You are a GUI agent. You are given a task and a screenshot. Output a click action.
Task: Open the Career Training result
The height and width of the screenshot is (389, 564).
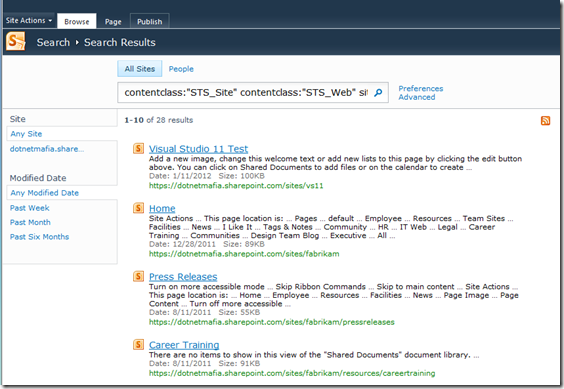tap(184, 345)
